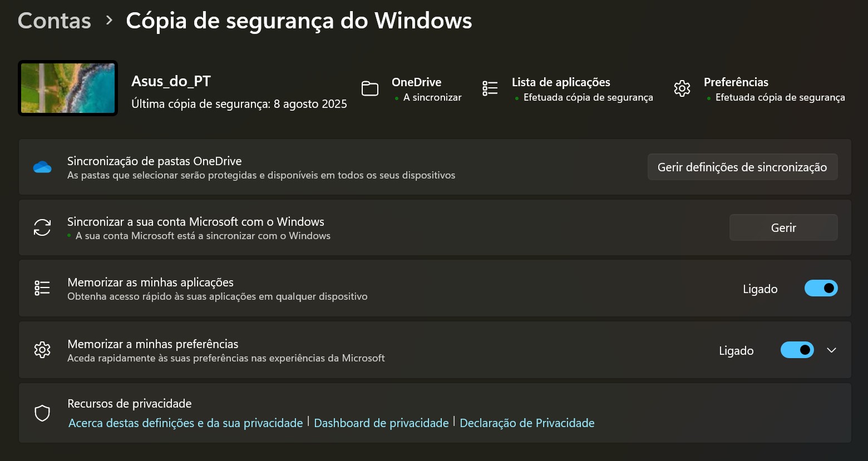Turn off Memorizar as minhas aplicações toggle
The image size is (868, 461).
coord(821,288)
